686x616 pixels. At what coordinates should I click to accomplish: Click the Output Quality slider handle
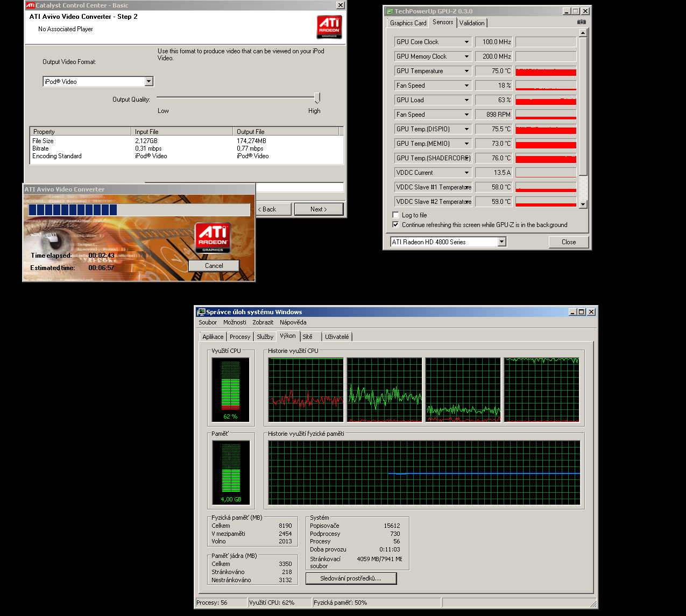click(317, 97)
